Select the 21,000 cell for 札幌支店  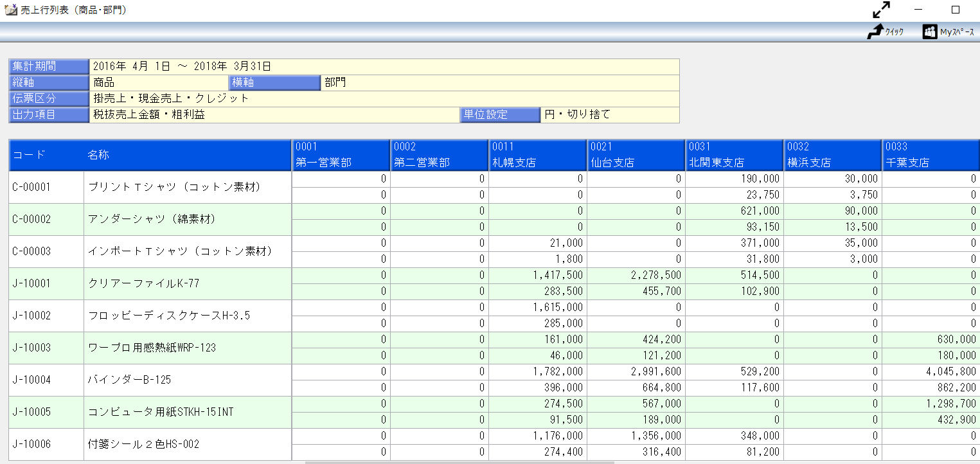pyautogui.click(x=537, y=243)
